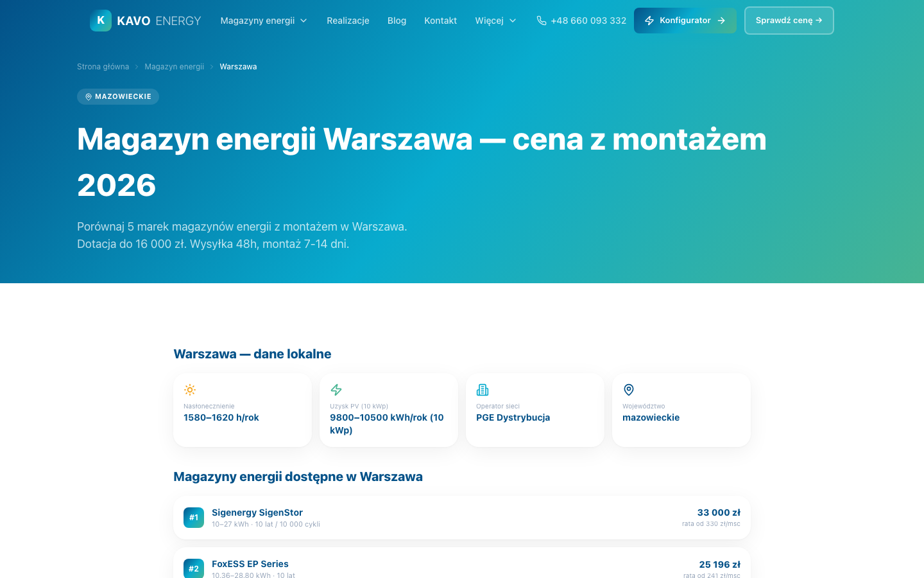Open the Kontakt menu item
924x578 pixels.
click(440, 21)
